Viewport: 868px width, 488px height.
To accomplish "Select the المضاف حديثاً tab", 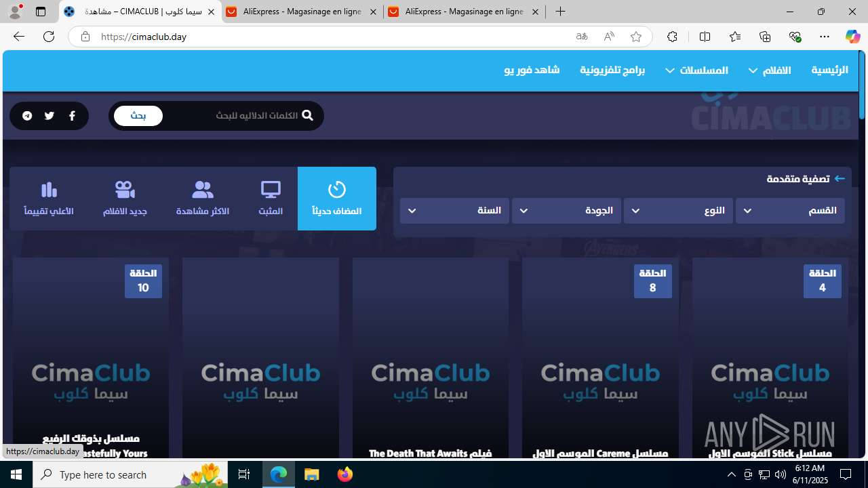I will (337, 199).
